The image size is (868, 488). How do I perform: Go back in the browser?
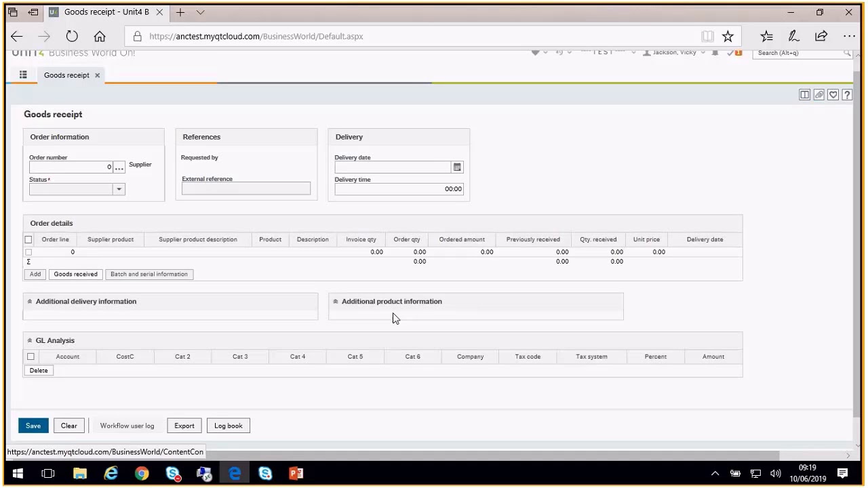pos(17,37)
